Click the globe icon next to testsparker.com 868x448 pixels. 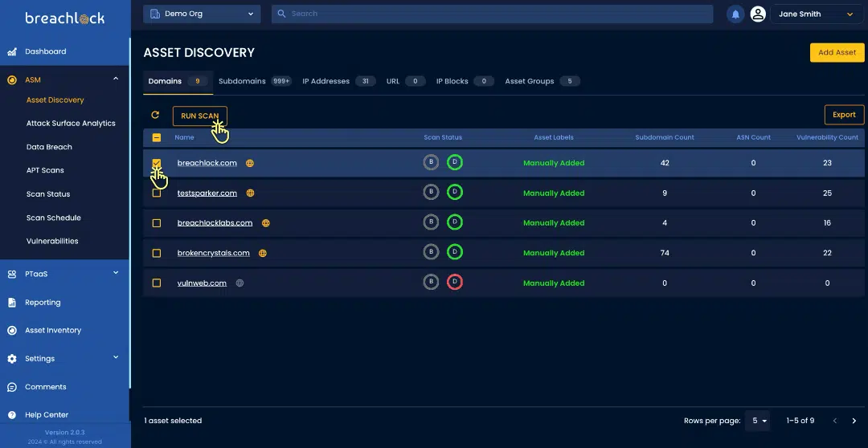pos(250,193)
